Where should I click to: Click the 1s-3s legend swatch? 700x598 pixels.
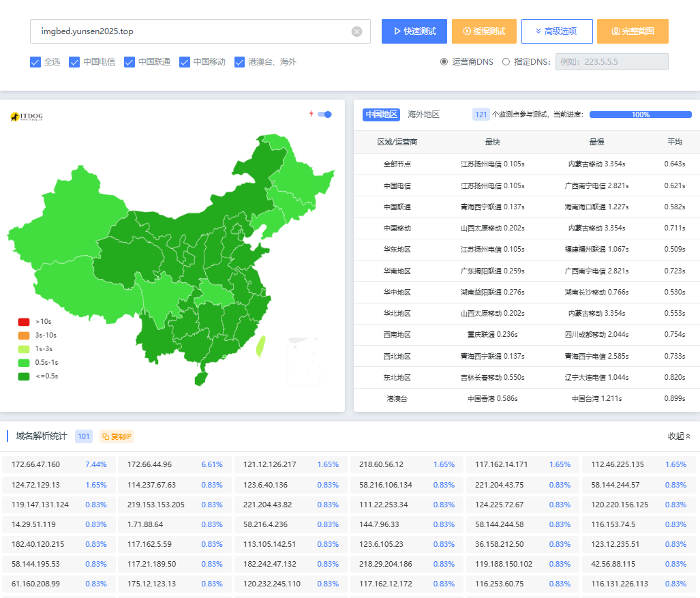coord(24,349)
